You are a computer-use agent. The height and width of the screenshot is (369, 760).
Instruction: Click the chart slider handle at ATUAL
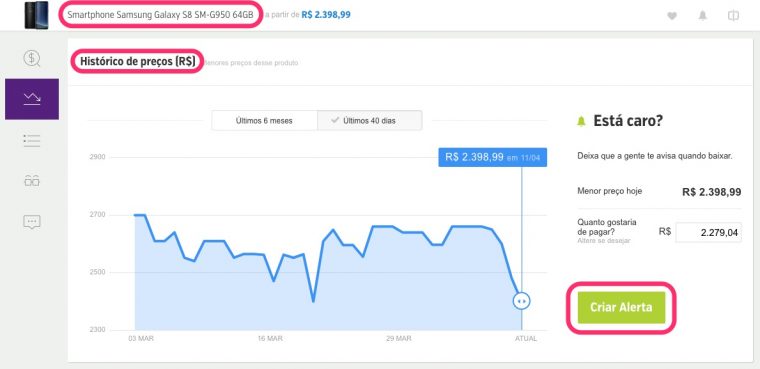(522, 301)
